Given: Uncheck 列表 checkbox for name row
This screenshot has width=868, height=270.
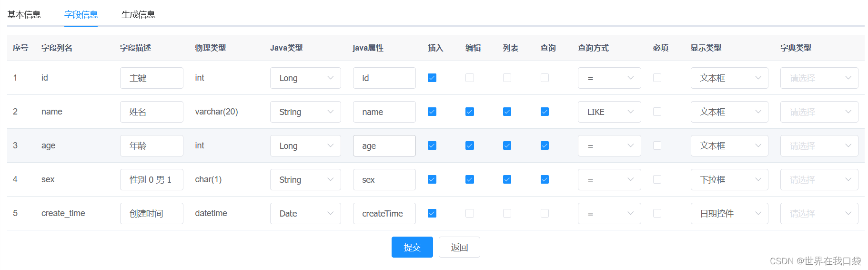Looking at the screenshot, I should [x=507, y=112].
